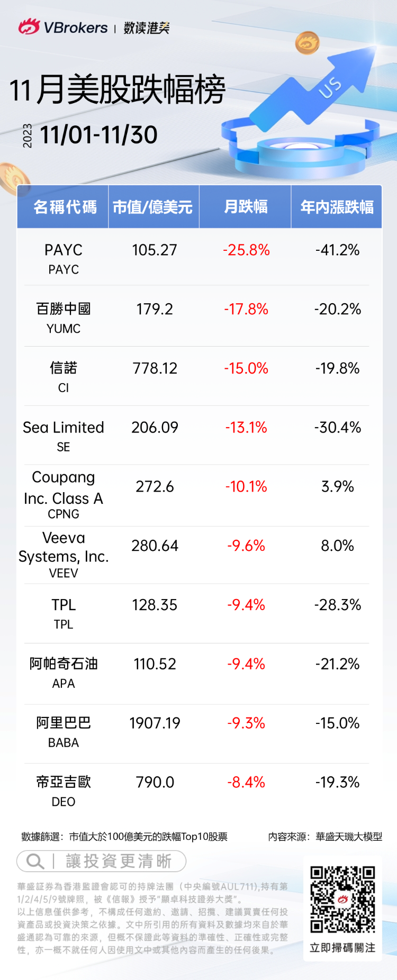Sort by the 月跌幅 column header
This screenshot has width=397, height=980.
coord(246,207)
